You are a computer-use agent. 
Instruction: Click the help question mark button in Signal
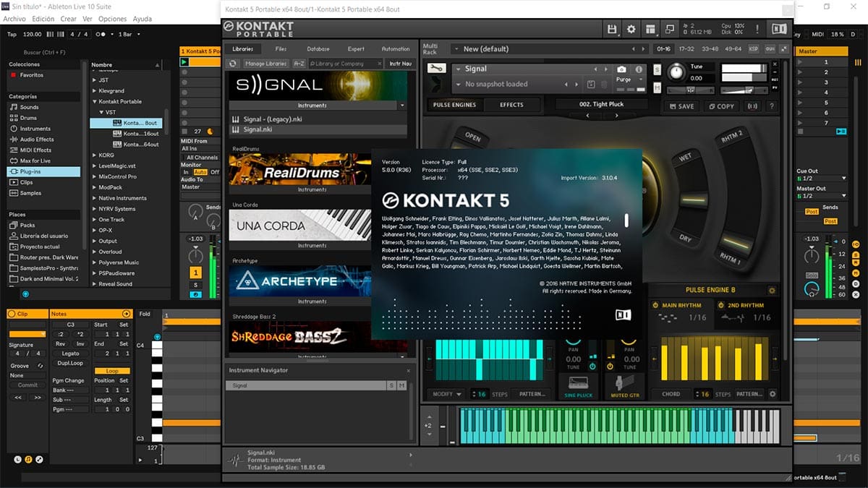[x=772, y=106]
